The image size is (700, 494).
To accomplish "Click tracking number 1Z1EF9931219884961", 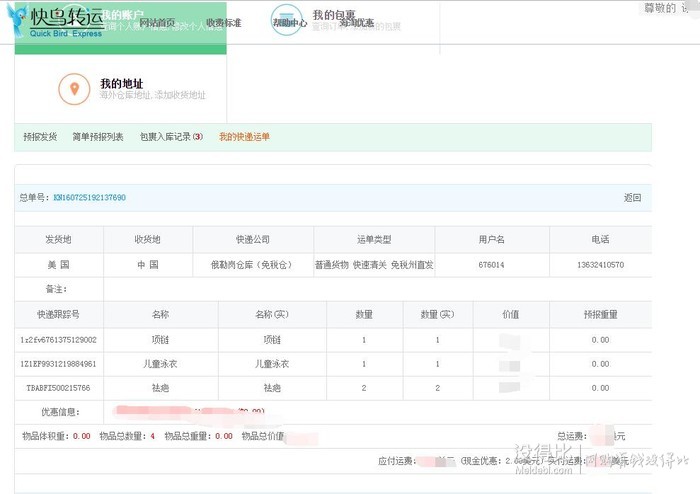I will click(58, 364).
